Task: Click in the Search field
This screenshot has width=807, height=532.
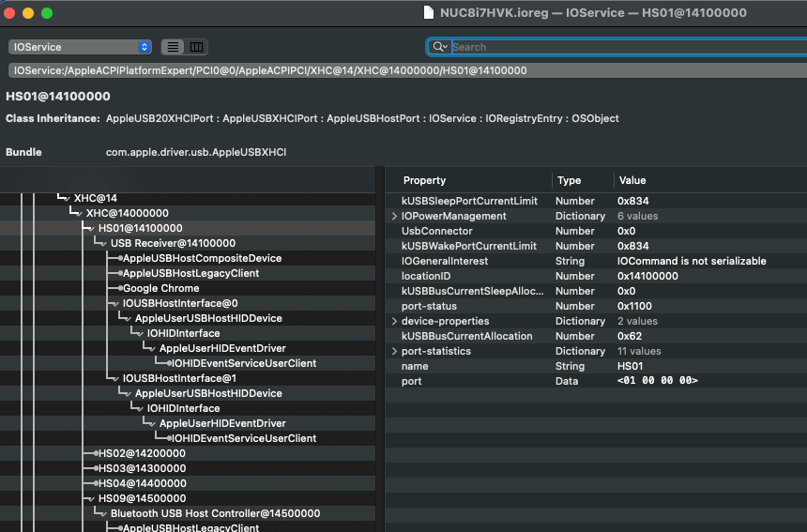Action: click(619, 47)
